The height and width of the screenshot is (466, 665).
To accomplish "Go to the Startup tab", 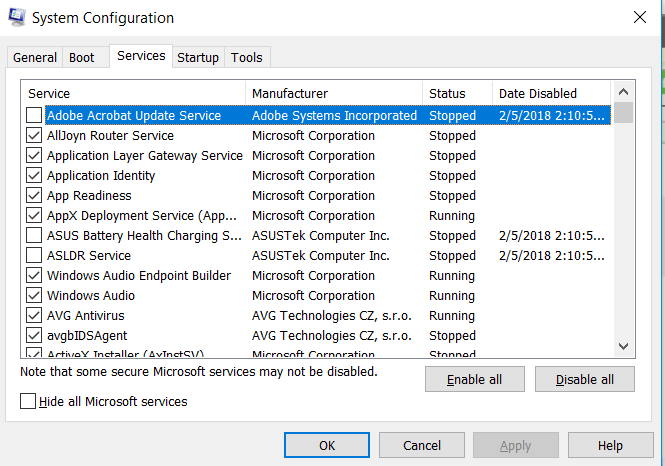I will pyautogui.click(x=198, y=57).
